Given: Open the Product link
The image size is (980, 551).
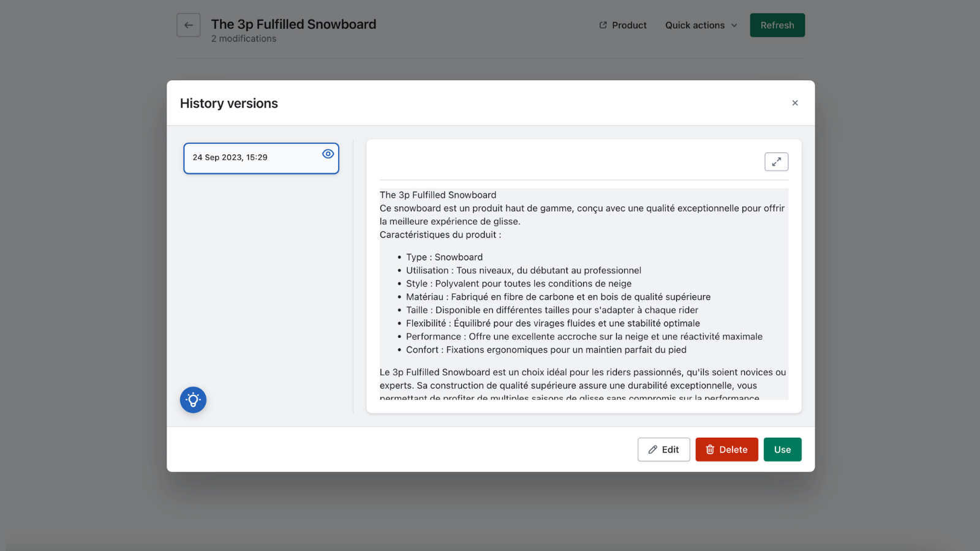Looking at the screenshot, I should [629, 25].
